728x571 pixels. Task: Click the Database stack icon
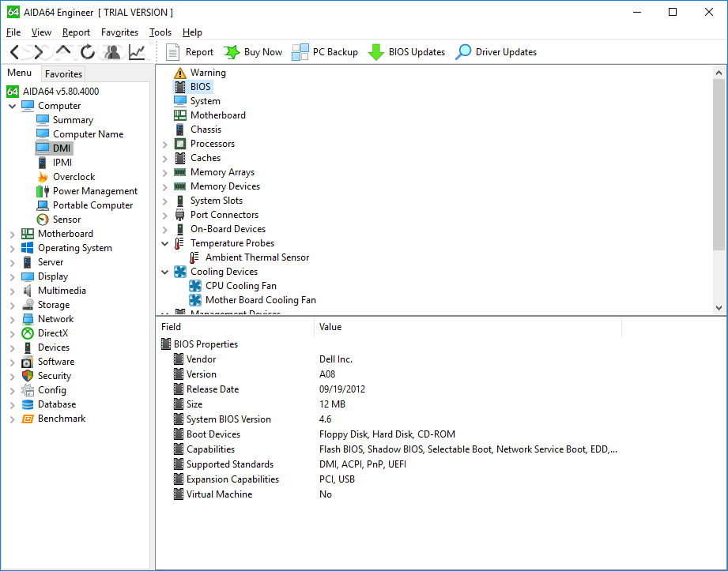[x=28, y=404]
